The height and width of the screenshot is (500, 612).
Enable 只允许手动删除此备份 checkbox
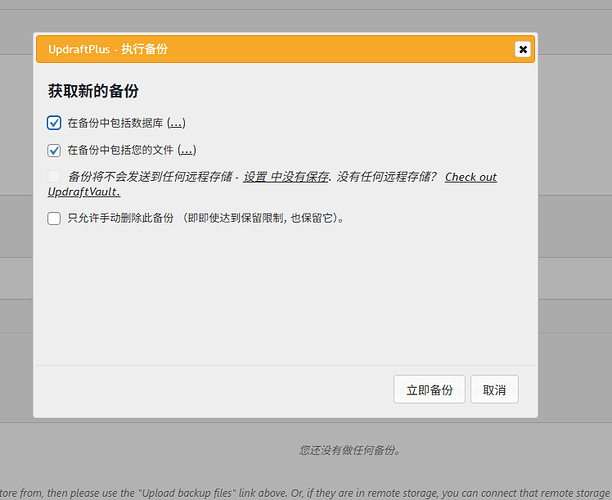pyautogui.click(x=54, y=218)
